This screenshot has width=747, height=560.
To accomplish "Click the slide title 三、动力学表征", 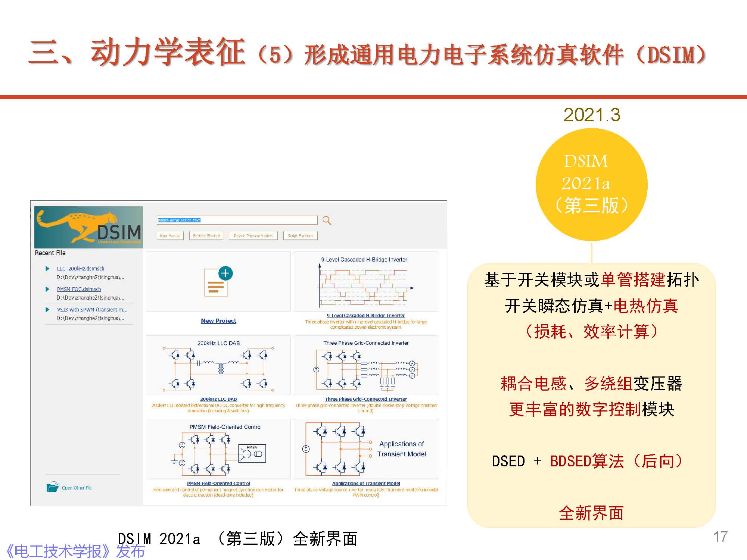I will [137, 52].
